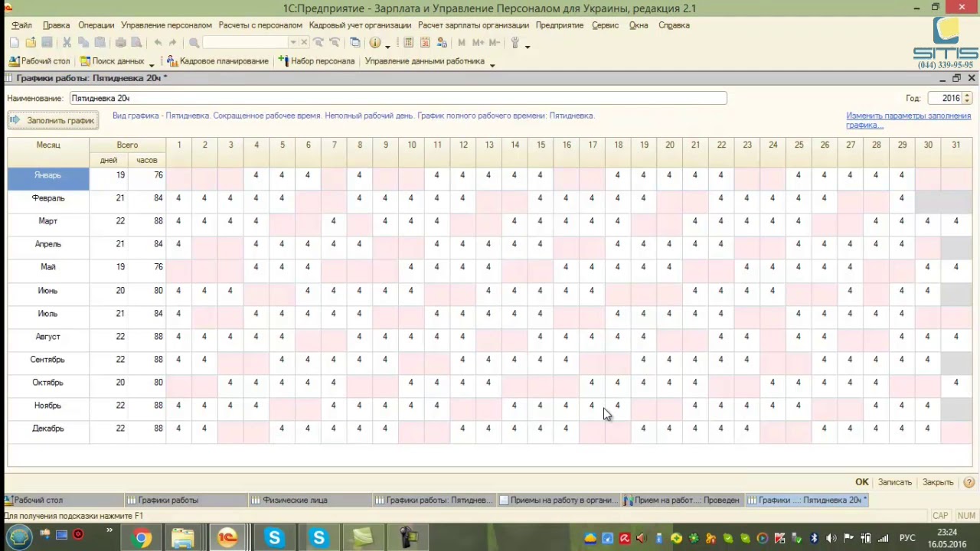Click the M+ memory toolbar button

478,43
